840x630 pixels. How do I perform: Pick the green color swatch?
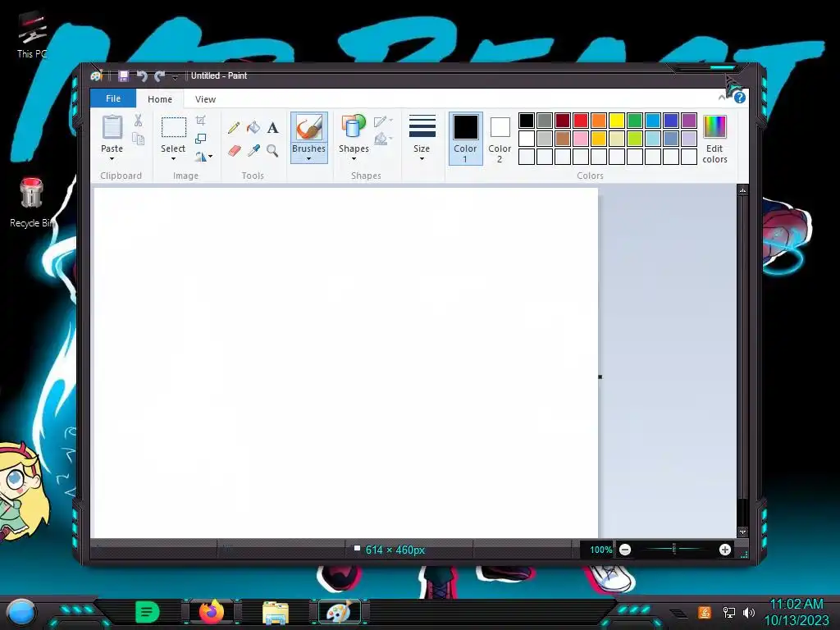point(635,121)
